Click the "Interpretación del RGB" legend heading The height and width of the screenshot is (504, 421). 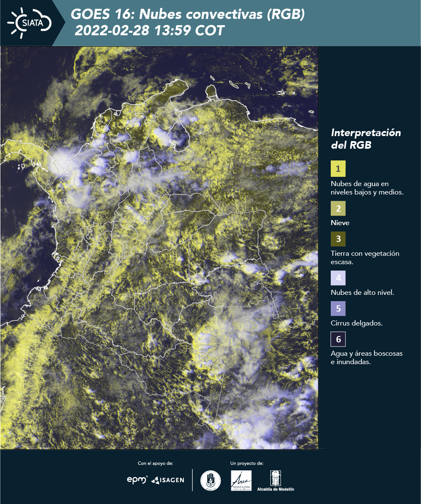(366, 139)
